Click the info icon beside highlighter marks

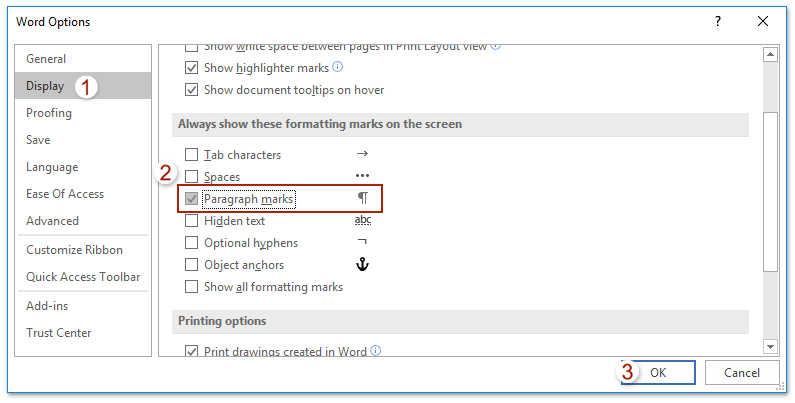click(x=338, y=67)
